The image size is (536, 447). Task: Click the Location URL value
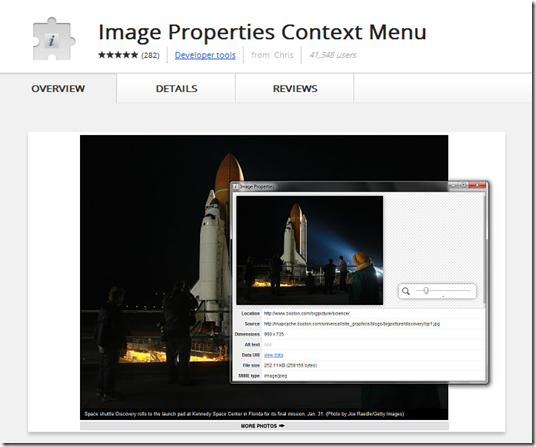307,313
